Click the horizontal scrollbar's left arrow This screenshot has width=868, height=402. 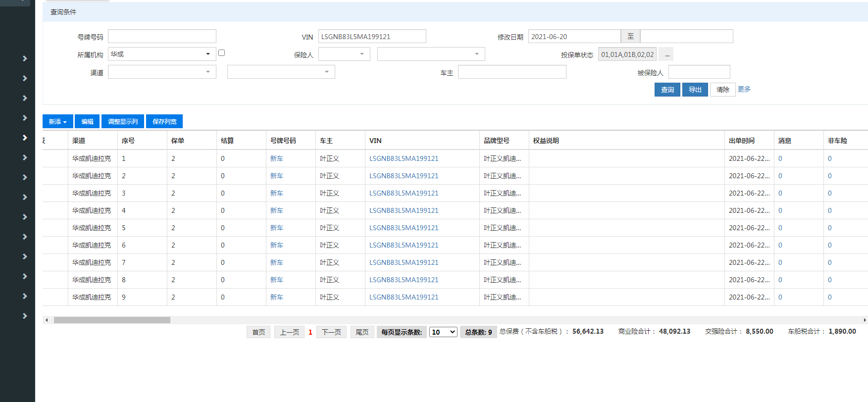[47, 320]
